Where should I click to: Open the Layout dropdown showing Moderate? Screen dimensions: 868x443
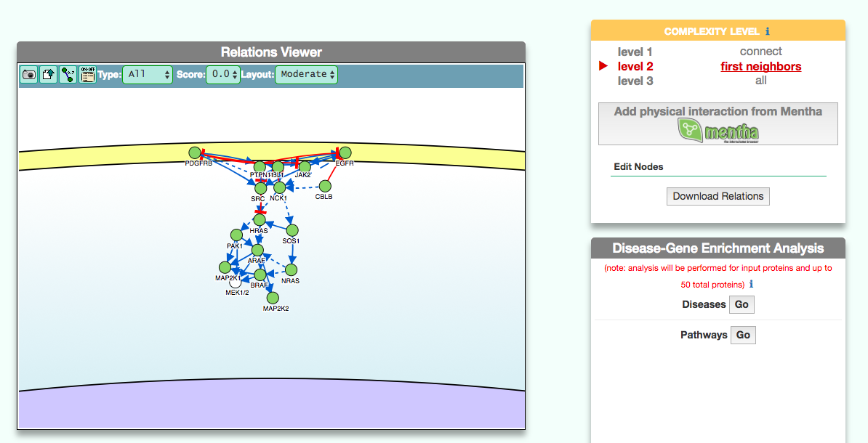click(306, 74)
